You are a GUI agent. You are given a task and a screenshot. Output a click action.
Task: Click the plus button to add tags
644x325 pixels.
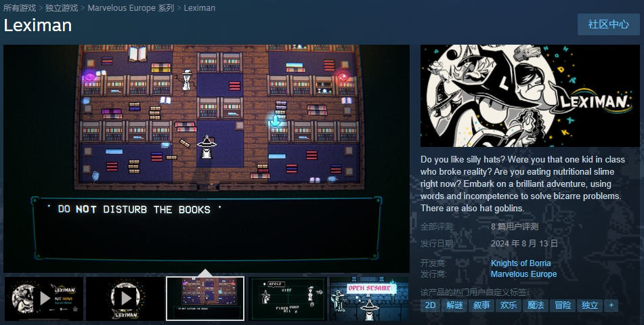point(611,305)
